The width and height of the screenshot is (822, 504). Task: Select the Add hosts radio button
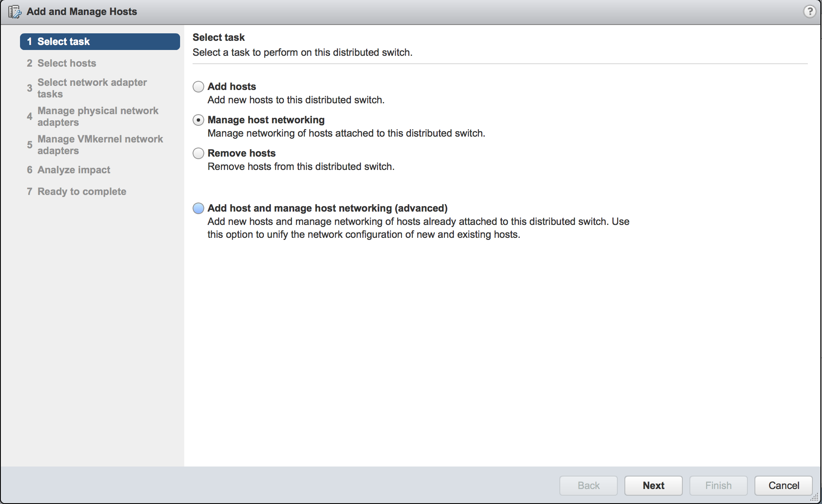[x=198, y=87]
